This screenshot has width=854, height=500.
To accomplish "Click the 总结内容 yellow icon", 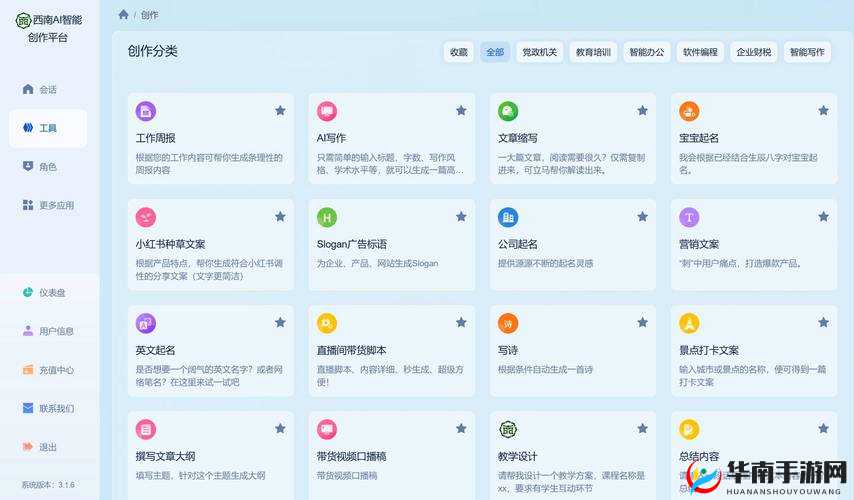I will pos(689,429).
